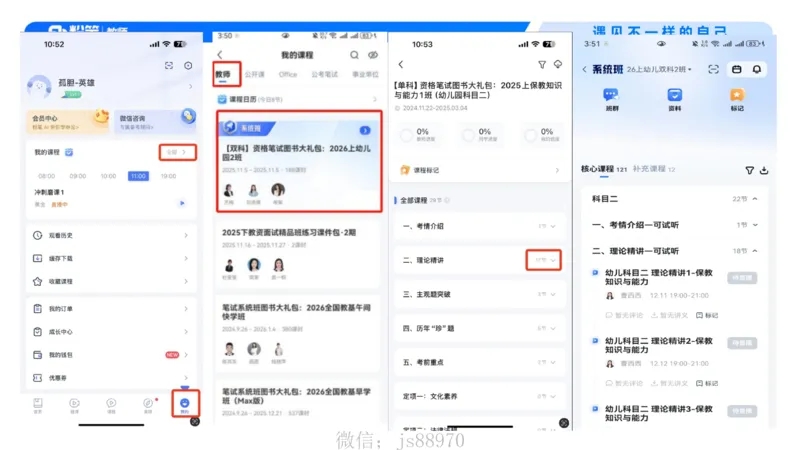Open the first bottom nav home tab
800x450 pixels.
tap(38, 405)
